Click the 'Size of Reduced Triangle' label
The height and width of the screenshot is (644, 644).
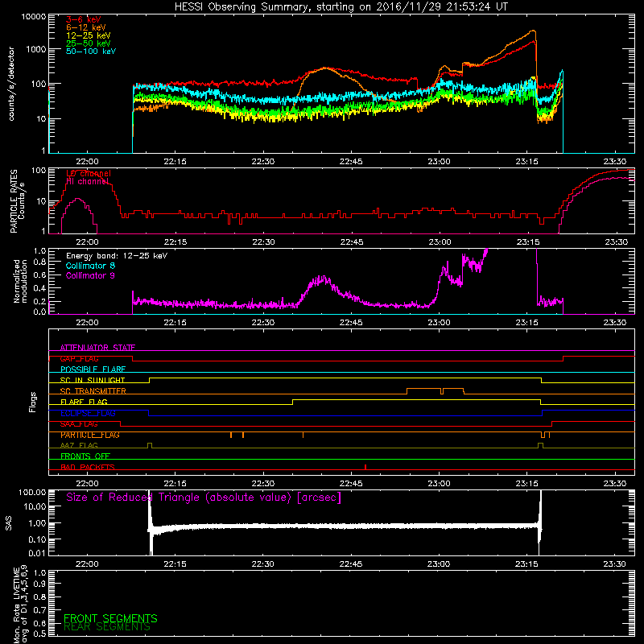click(x=204, y=497)
